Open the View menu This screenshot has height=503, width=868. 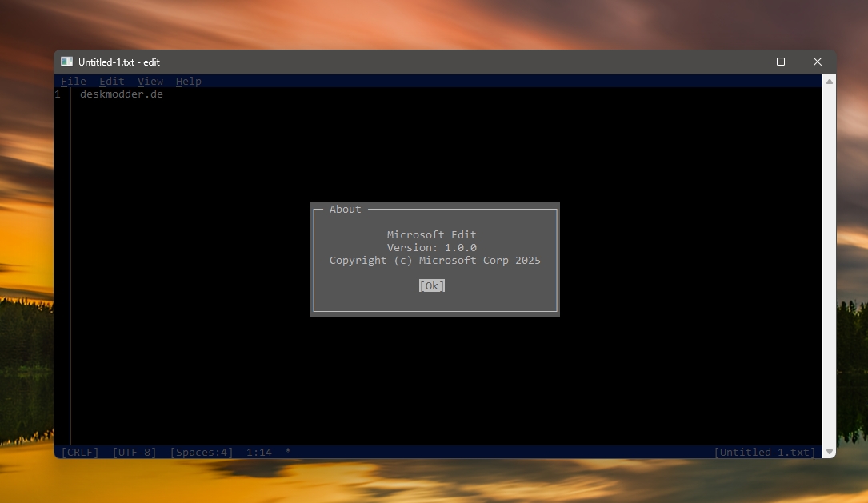click(x=150, y=82)
